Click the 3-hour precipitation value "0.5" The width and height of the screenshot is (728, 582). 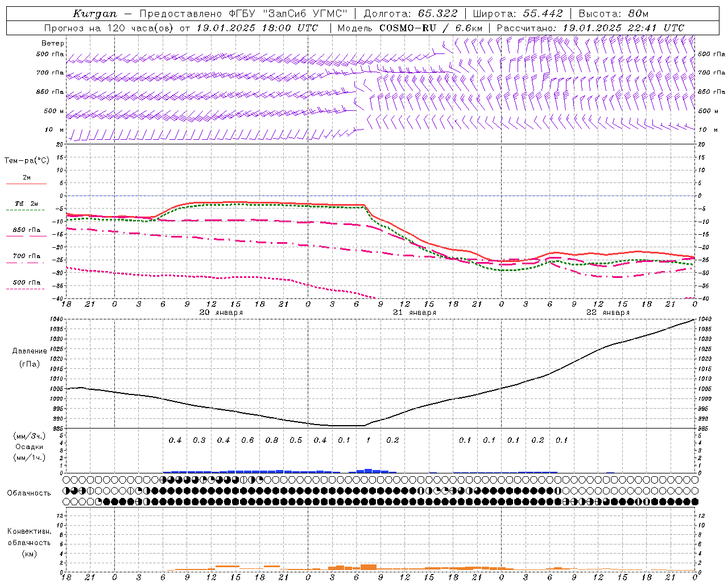coord(296,440)
